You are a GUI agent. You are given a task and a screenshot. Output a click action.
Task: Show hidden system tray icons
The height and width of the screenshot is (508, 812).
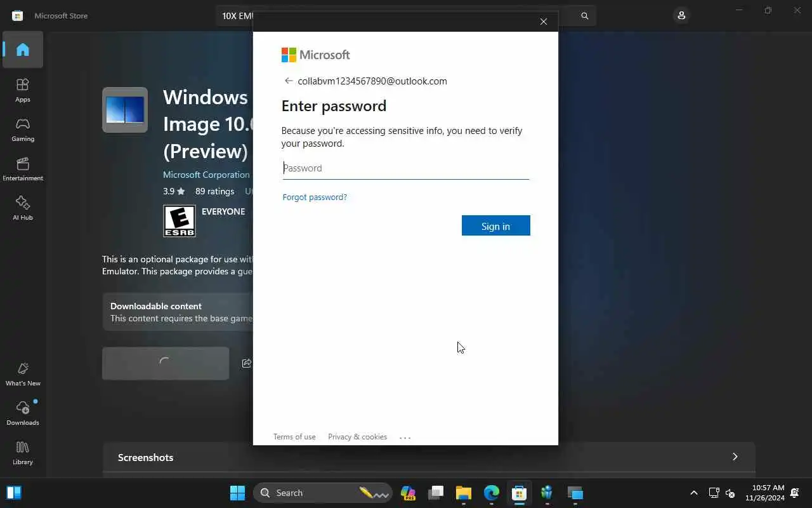point(694,493)
